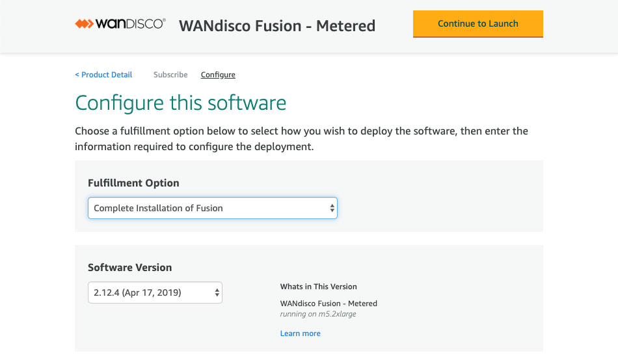Click the Configure this software heading
This screenshot has height=364, width=618.
click(180, 103)
